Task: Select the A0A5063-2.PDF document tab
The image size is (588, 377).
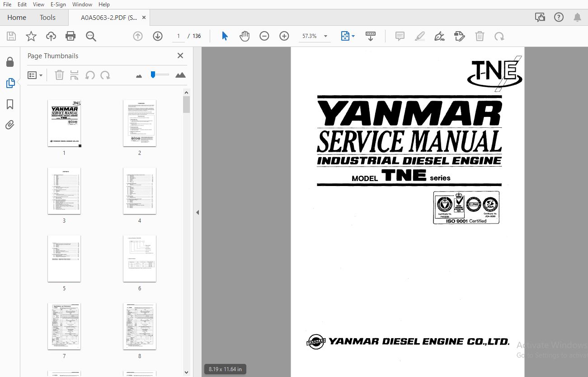Action: coord(108,18)
